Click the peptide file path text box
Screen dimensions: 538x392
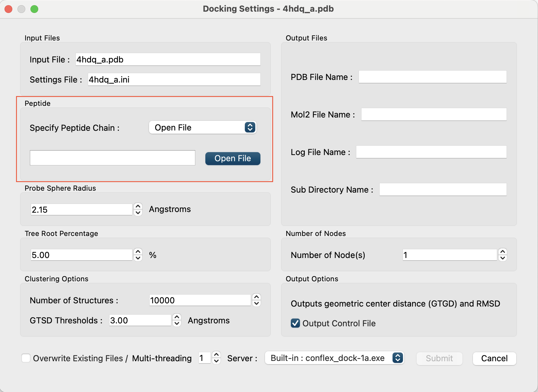click(x=112, y=158)
